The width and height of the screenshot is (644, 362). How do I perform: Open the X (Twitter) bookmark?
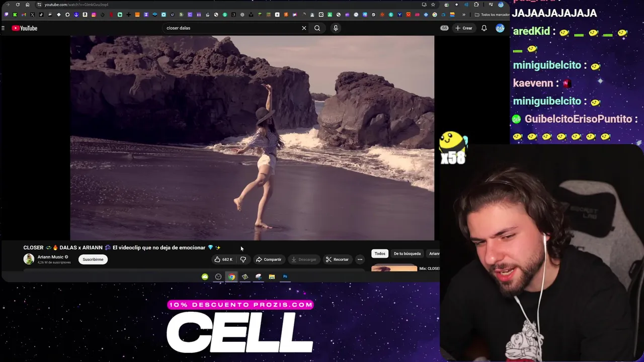coord(32,15)
